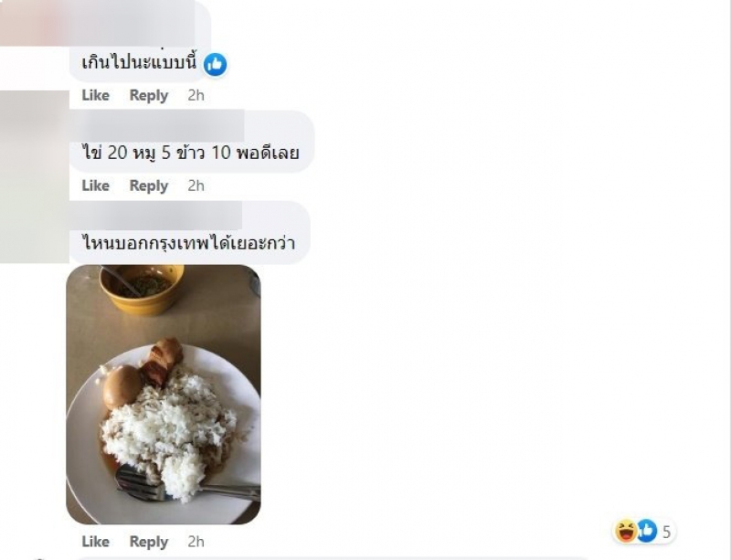Screen dimensions: 731x560
Task: Click the blurred profile avatar of second commenter
Action: point(35,135)
